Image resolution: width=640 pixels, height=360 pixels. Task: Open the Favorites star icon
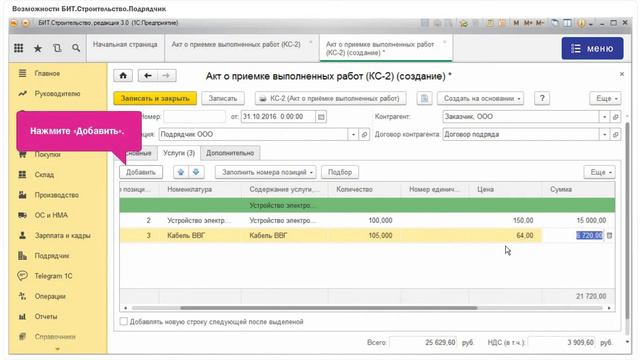click(38, 48)
